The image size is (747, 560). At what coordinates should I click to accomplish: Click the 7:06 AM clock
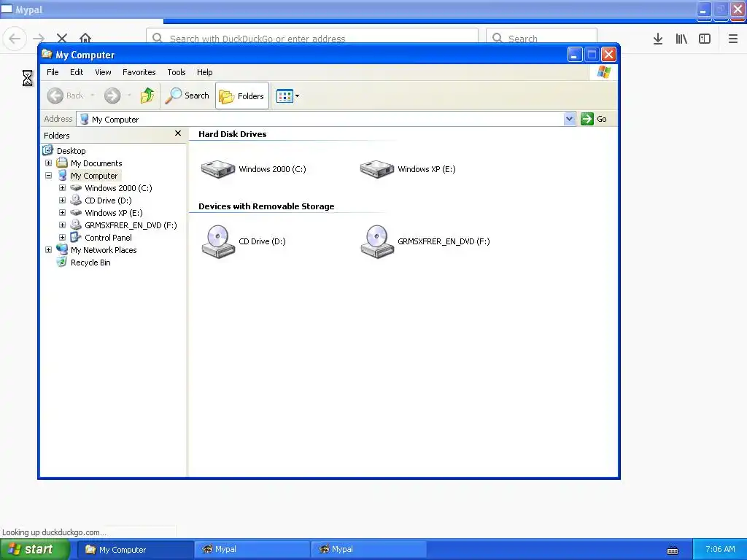point(720,550)
